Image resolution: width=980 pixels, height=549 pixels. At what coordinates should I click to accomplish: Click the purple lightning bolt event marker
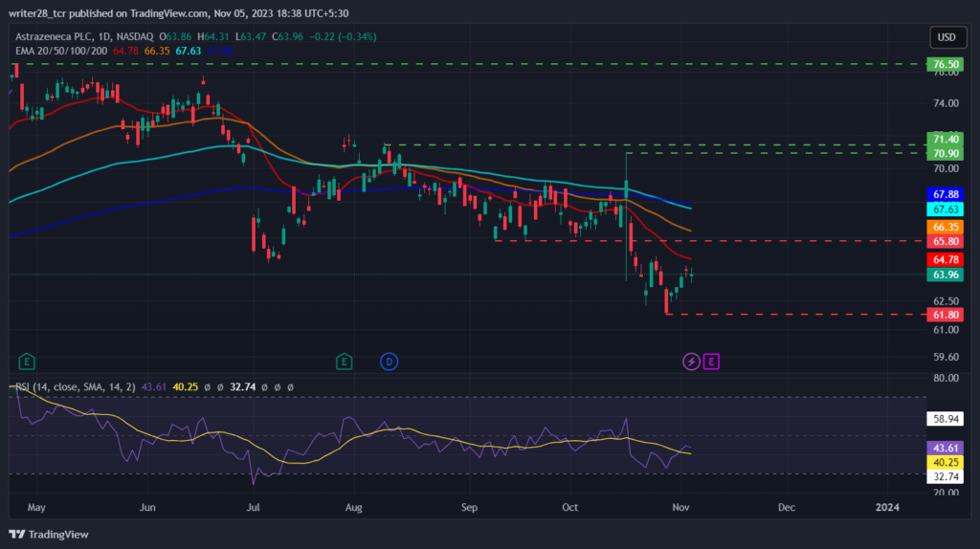coord(691,362)
